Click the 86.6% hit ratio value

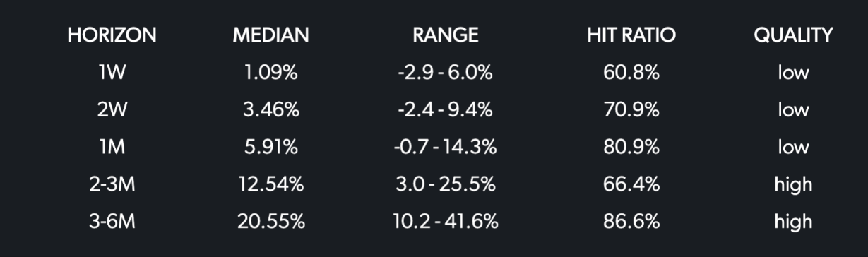click(631, 222)
